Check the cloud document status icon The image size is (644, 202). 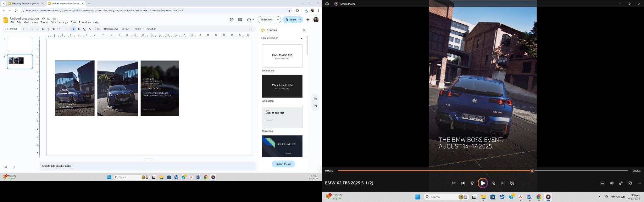tap(54, 19)
